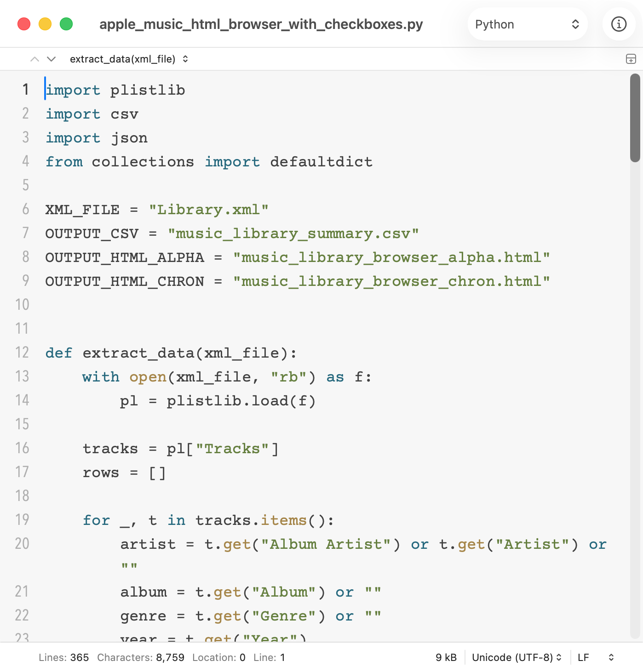Viewport: 643px width, 672px height.
Task: Click the "Library.xml" string literal
Action: tap(209, 210)
